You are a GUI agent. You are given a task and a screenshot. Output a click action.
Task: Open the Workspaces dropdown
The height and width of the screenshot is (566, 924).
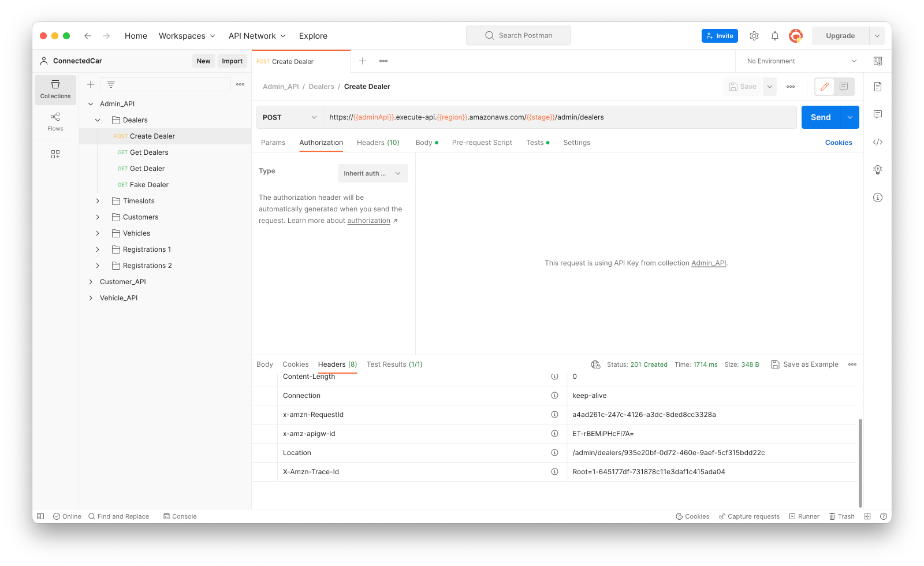[187, 36]
